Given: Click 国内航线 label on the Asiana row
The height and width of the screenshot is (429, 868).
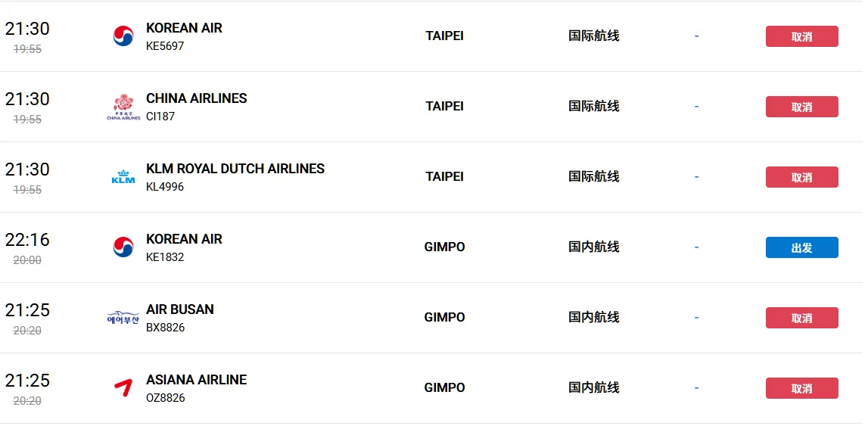Looking at the screenshot, I should (593, 387).
